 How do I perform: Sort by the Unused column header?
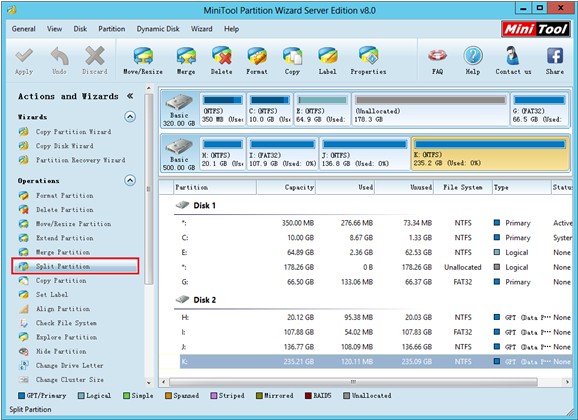pyautogui.click(x=404, y=187)
